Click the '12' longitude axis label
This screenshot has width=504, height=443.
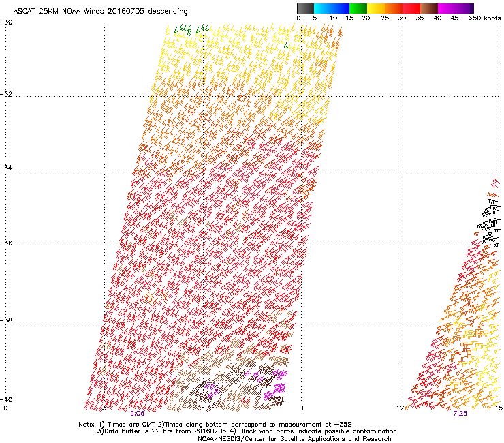tap(400, 408)
